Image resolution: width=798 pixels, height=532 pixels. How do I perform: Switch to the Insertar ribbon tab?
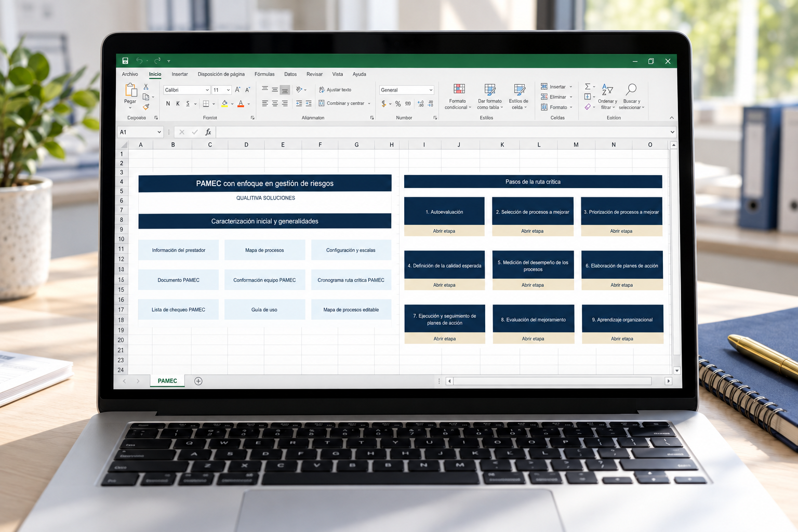(180, 74)
